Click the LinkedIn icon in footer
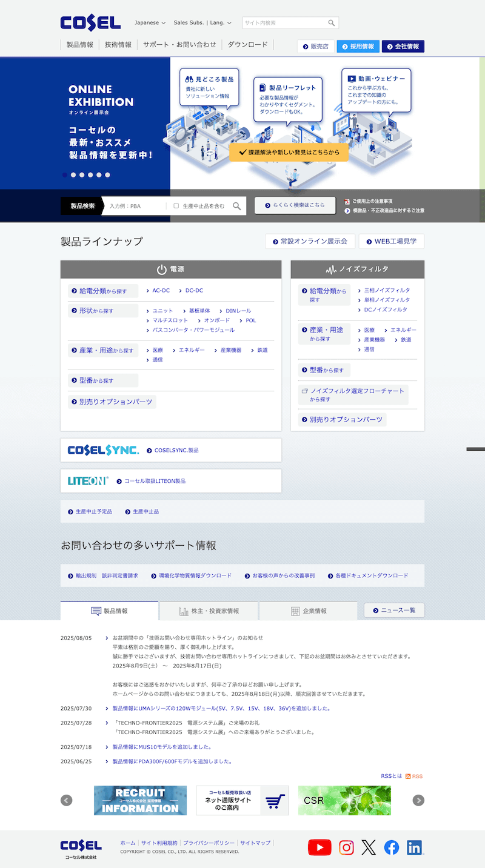 coord(415,847)
